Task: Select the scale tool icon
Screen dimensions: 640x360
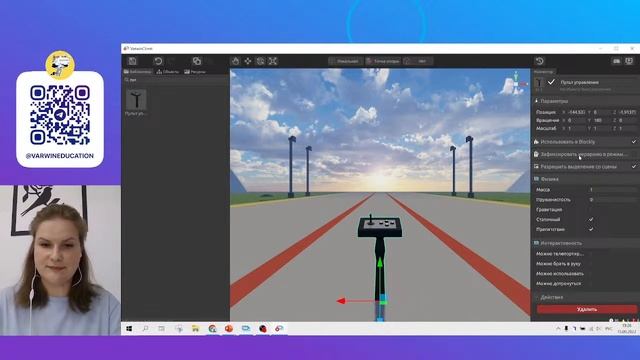Action: pyautogui.click(x=273, y=61)
